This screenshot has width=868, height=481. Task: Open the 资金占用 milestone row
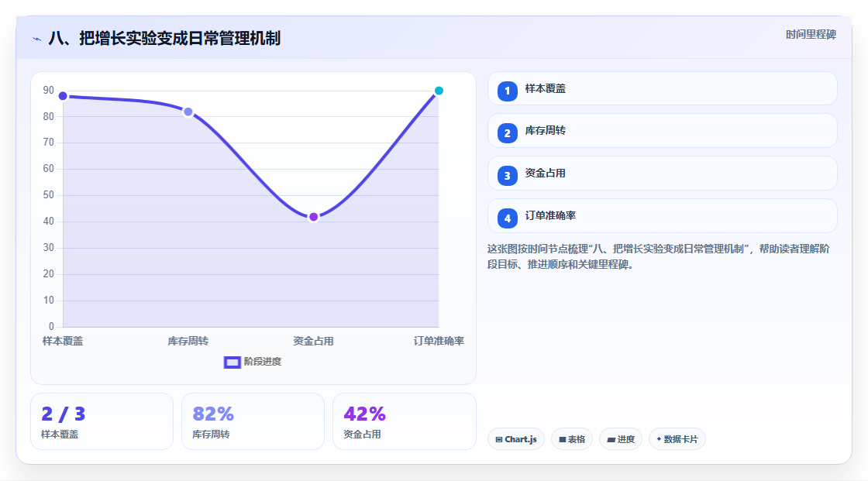[662, 174]
